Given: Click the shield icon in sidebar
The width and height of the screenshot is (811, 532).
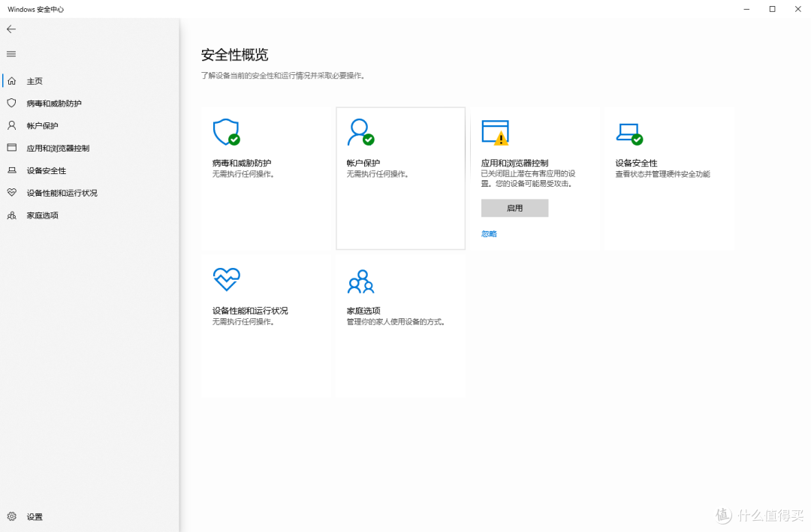Looking at the screenshot, I should click(x=12, y=104).
